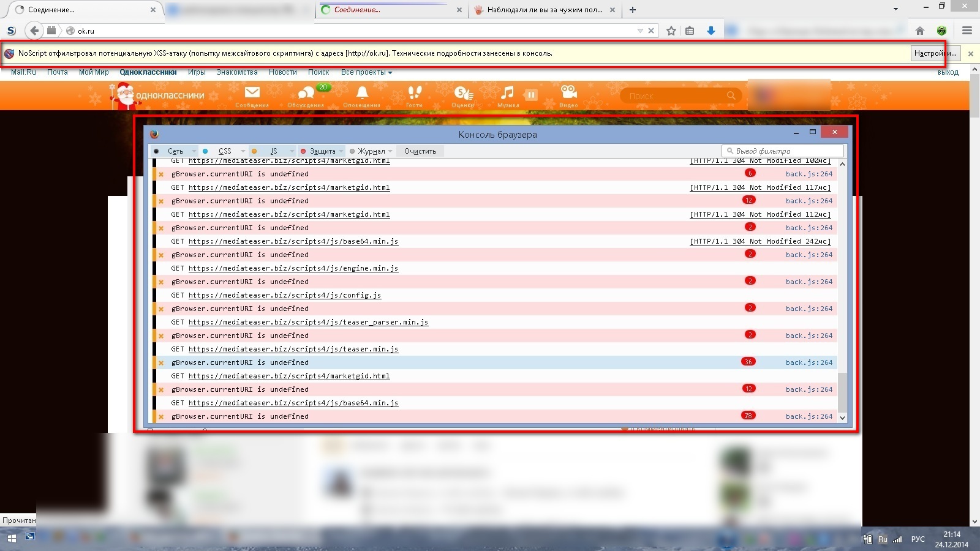
Task: Click the РУС language indicator in the tray
Action: point(918,539)
